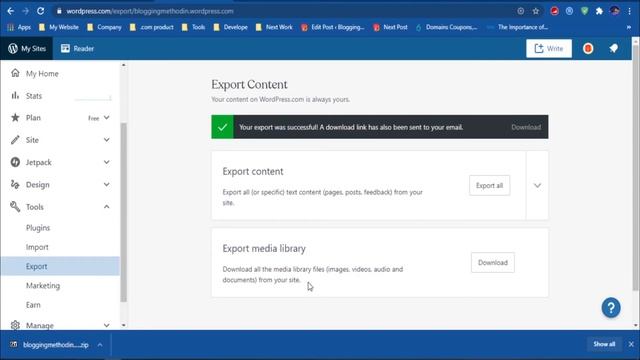
Task: Open Stats in sidebar
Action: click(60, 96)
